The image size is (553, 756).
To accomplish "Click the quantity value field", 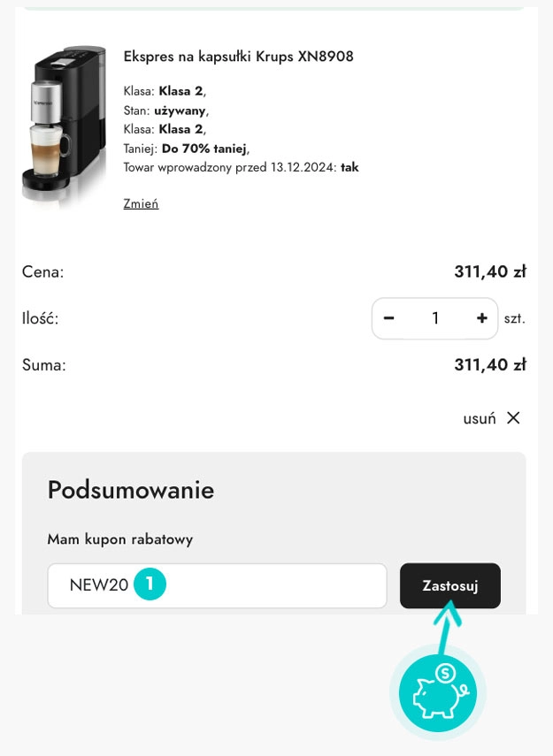I will click(x=435, y=318).
